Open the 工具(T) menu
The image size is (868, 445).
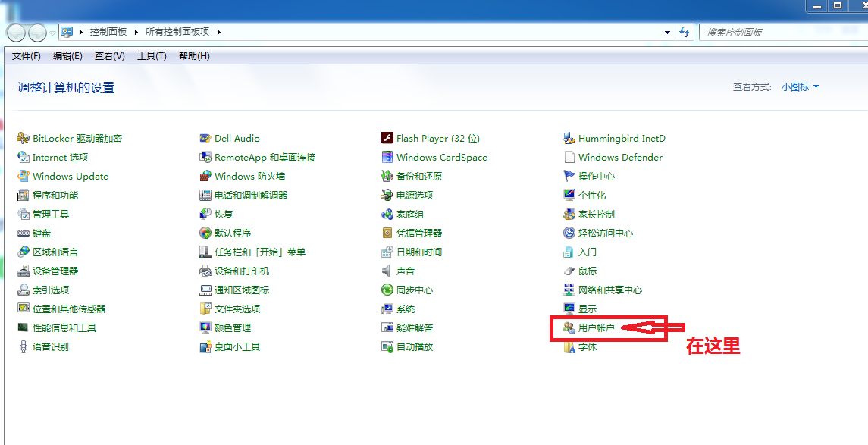click(152, 56)
